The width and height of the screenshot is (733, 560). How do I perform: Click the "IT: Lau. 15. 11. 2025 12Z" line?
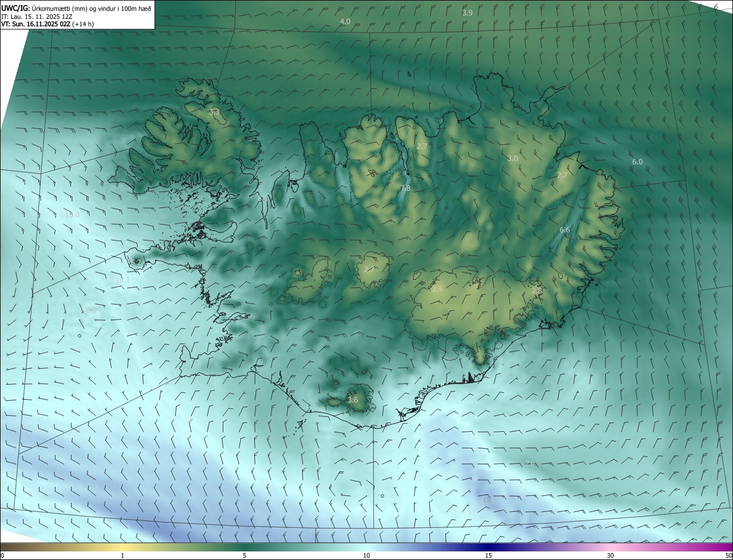37,17
